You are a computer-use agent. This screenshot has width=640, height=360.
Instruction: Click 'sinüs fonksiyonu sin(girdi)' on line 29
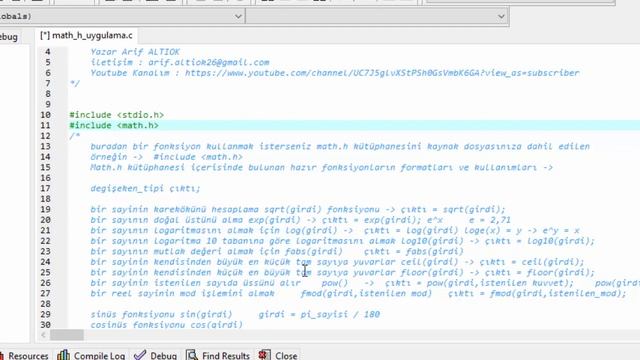point(161,314)
